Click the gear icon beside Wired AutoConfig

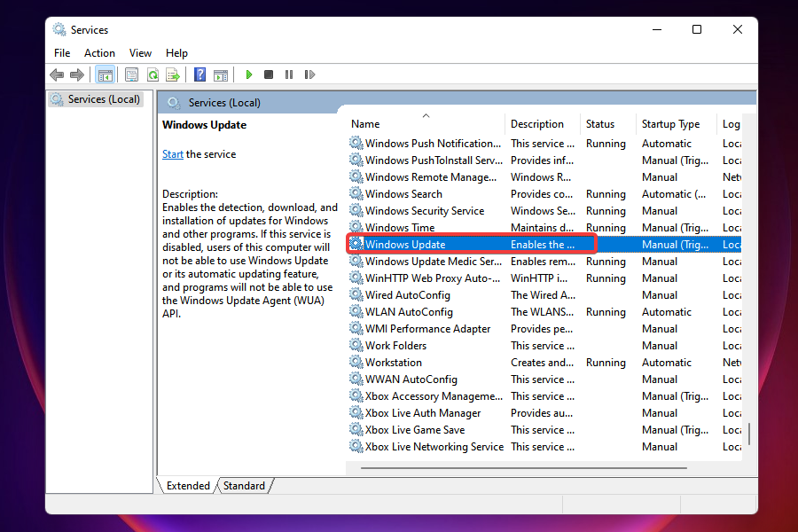click(x=356, y=294)
